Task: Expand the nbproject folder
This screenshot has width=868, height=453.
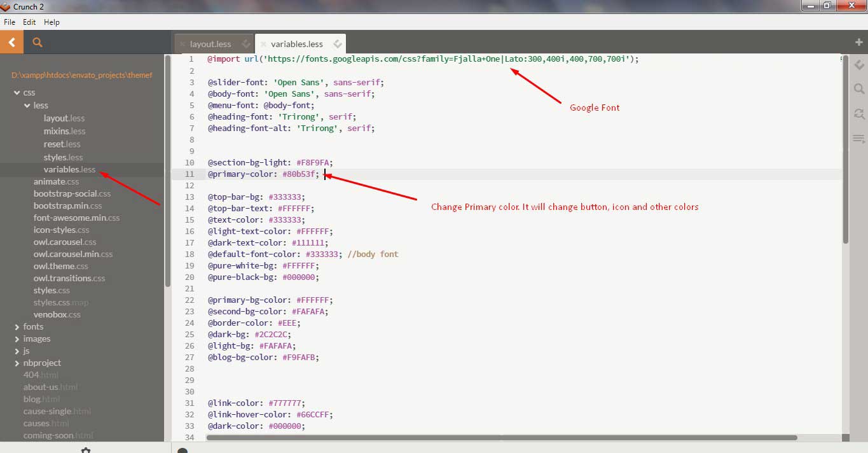Action: (17, 363)
